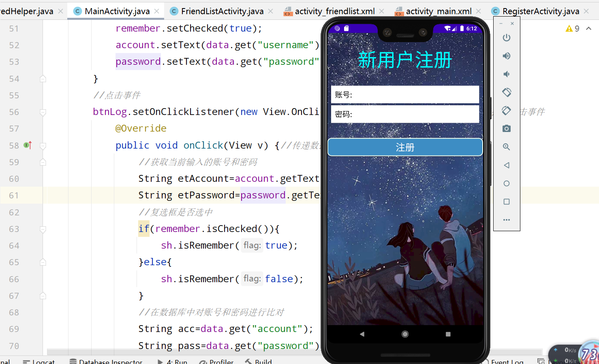Rotate the emulator right
Image resolution: width=599 pixels, height=364 pixels.
coord(506,110)
